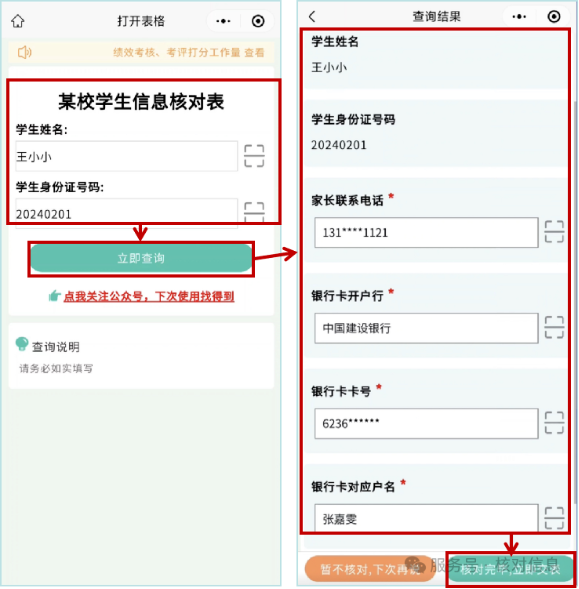Tap scan icon next to 王小小 input
The image size is (579, 589).
(254, 156)
